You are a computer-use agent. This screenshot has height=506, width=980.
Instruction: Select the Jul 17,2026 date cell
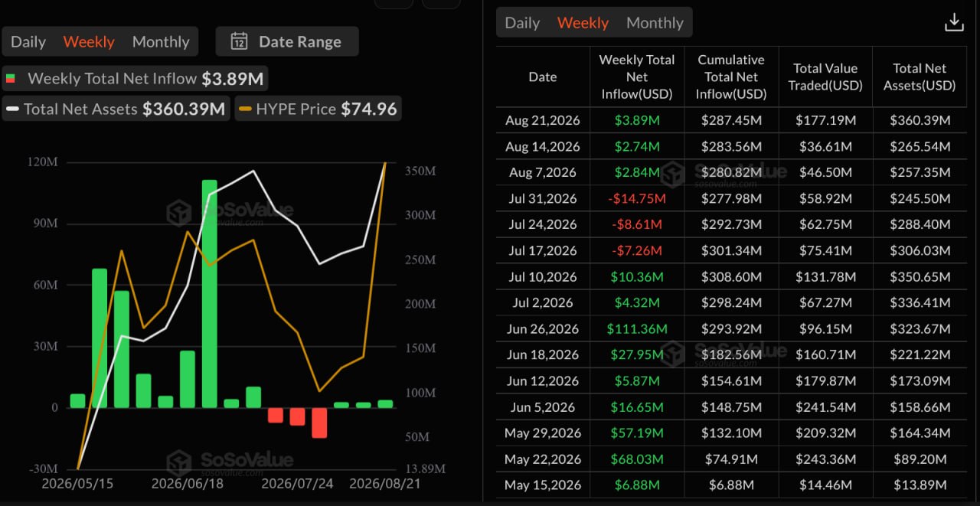point(543,250)
